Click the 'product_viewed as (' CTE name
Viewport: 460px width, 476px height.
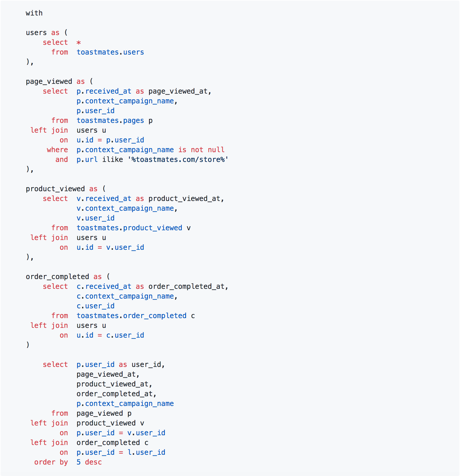coord(66,189)
